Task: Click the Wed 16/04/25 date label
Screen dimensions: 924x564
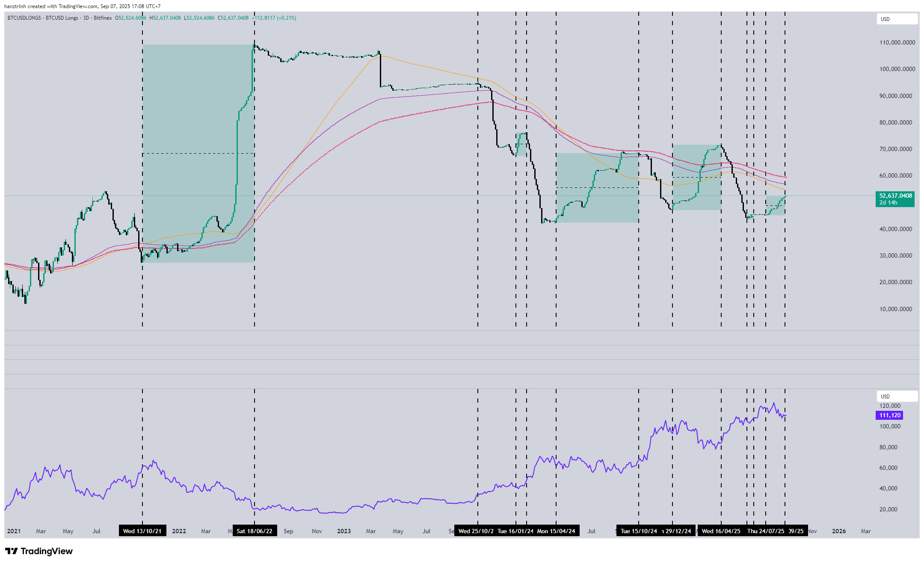Action: (x=721, y=531)
